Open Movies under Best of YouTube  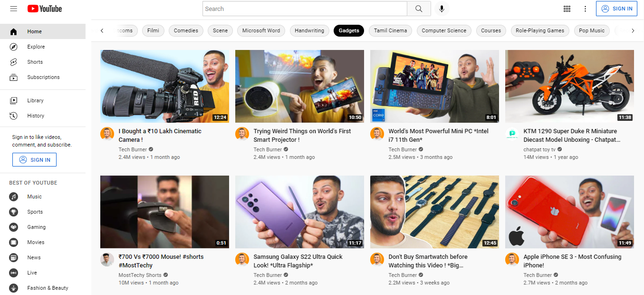coord(43,242)
